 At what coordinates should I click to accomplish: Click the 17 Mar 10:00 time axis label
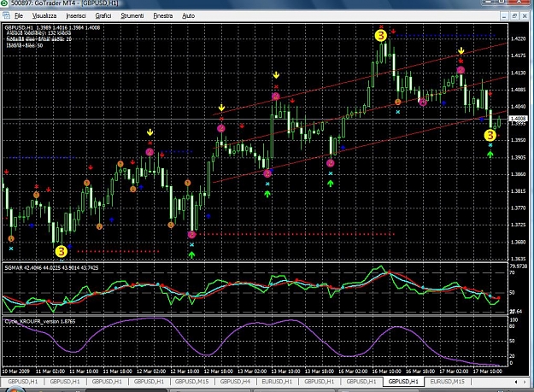click(x=487, y=371)
